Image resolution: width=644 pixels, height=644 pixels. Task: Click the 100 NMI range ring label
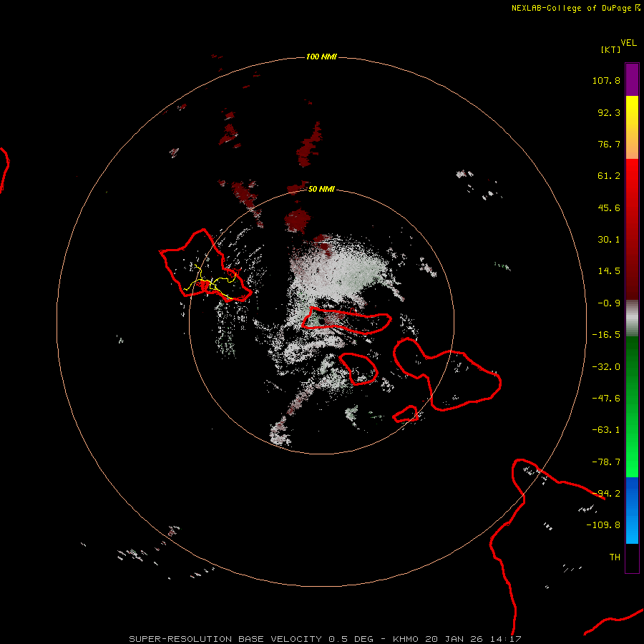click(x=321, y=57)
